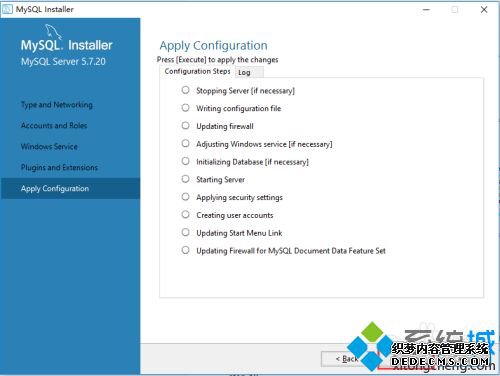Go to Accounts and Roles step
This screenshot has height=376, width=500.
(x=54, y=126)
